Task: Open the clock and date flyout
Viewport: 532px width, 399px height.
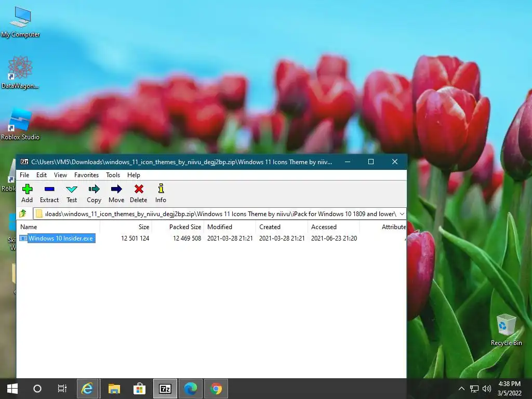Action: [510, 389]
